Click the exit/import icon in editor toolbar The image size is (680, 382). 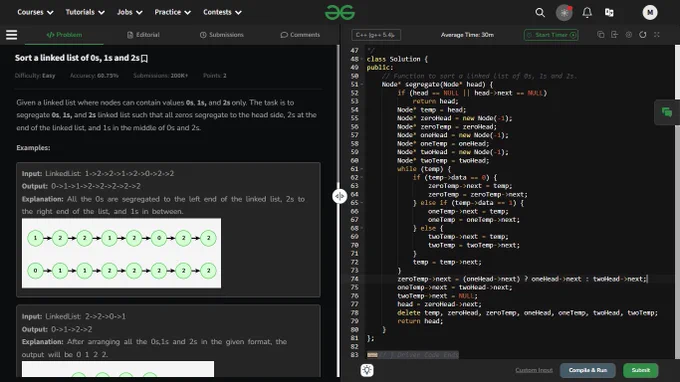click(x=615, y=35)
